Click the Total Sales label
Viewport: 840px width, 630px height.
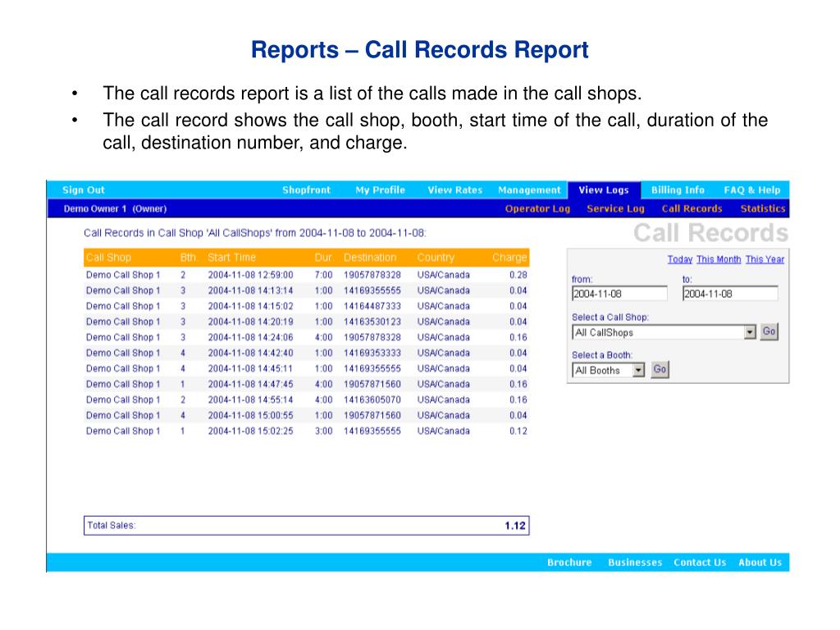[112, 526]
